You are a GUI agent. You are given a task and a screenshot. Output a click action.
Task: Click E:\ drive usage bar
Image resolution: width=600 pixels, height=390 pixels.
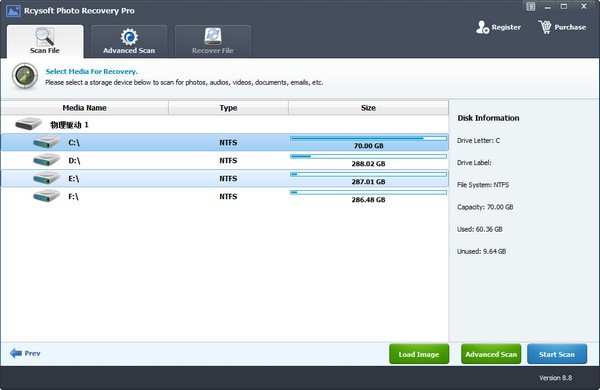(x=368, y=174)
